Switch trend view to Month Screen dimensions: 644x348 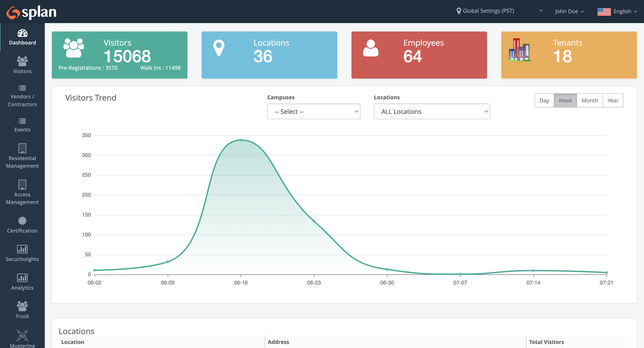pos(590,101)
